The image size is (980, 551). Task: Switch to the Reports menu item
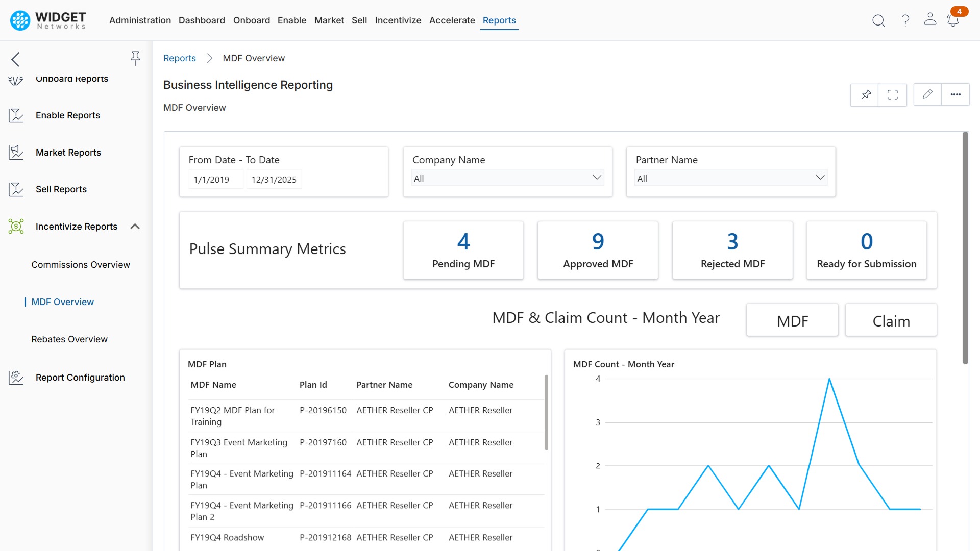pyautogui.click(x=499, y=20)
